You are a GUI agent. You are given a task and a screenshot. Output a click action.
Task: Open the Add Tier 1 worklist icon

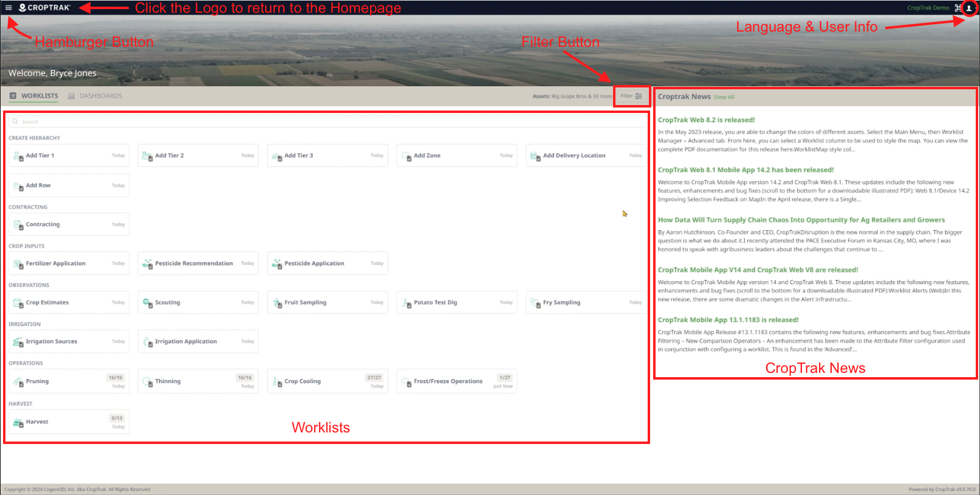click(x=19, y=156)
